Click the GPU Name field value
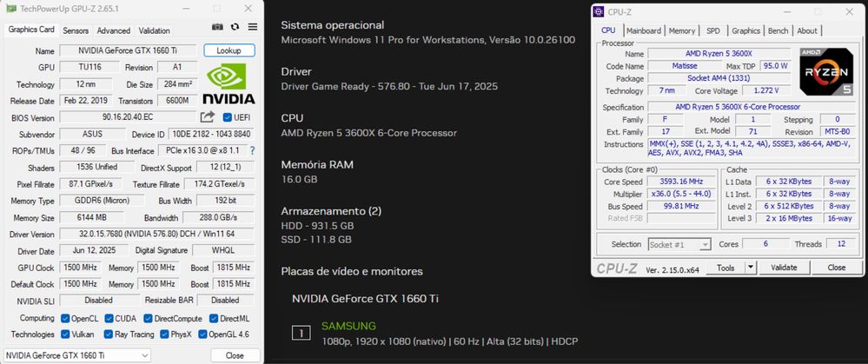The width and height of the screenshot is (868, 364). click(x=128, y=50)
